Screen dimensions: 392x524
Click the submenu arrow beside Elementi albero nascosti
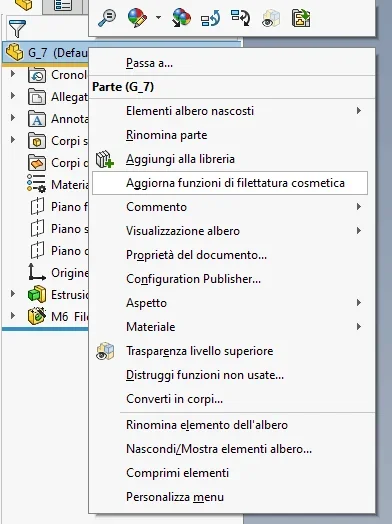pyautogui.click(x=359, y=110)
